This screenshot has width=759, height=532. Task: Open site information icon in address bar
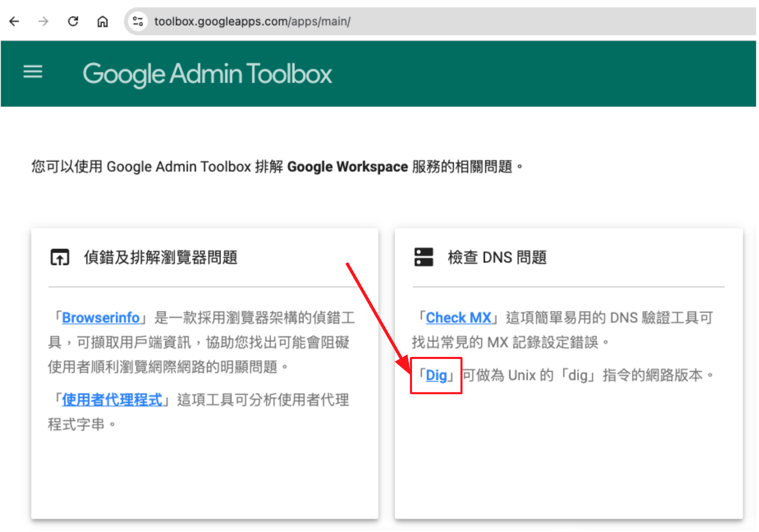[x=138, y=21]
